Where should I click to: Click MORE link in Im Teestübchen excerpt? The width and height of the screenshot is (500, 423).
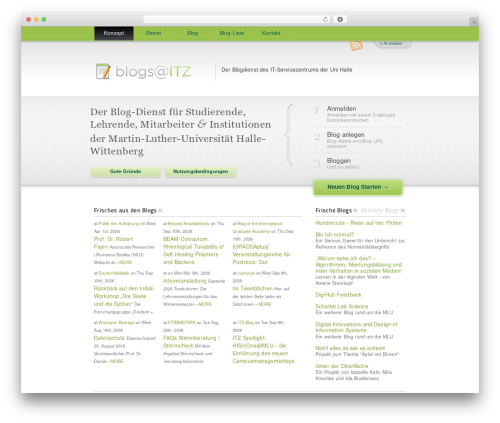[264, 304]
